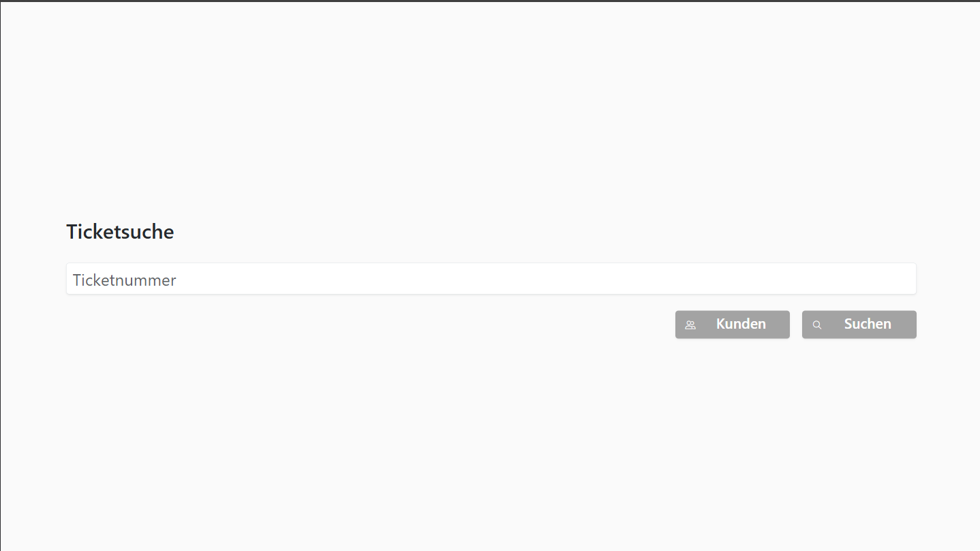
Task: Select the search lens icon
Action: tap(817, 325)
